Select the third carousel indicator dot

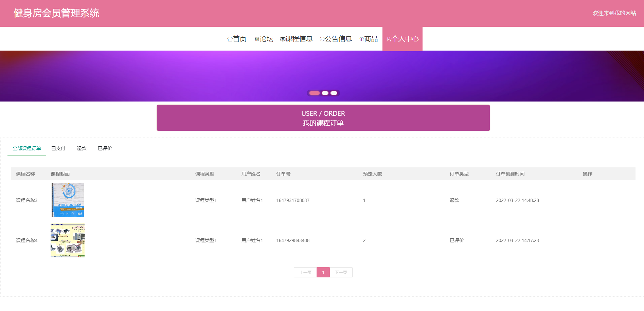[334, 93]
